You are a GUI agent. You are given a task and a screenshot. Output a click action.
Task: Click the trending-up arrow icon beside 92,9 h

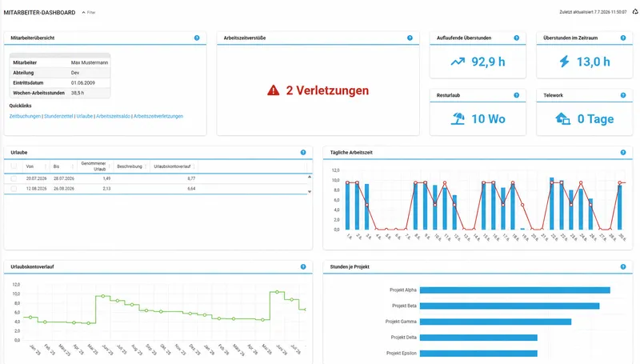(x=458, y=62)
